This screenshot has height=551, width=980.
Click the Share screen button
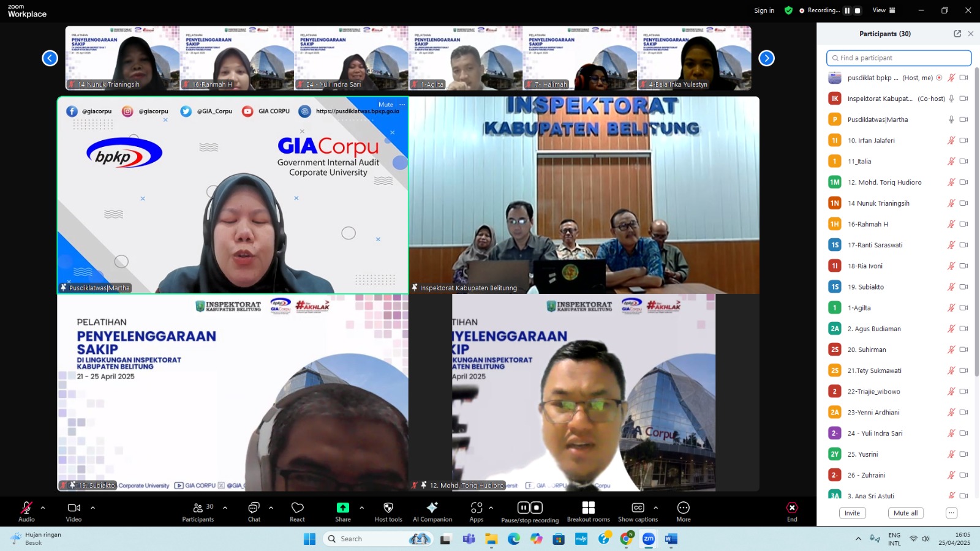(x=343, y=512)
